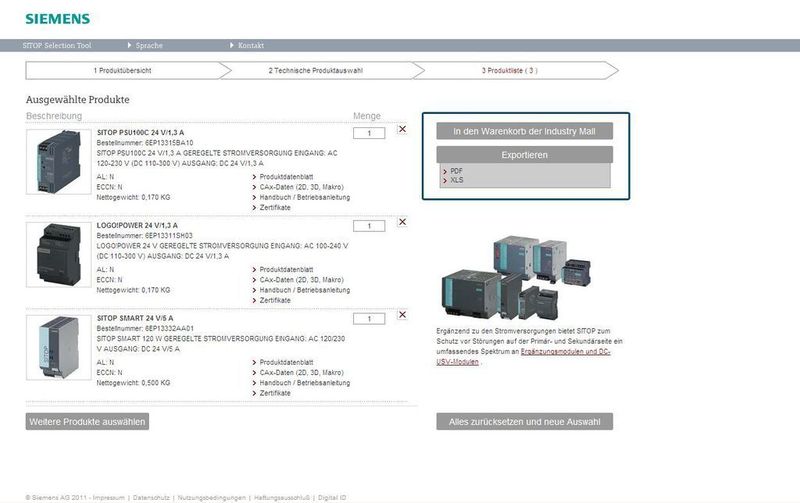Click In den Warenkorb der Industry Mall
Viewport: 800px width, 503px height.
(524, 131)
